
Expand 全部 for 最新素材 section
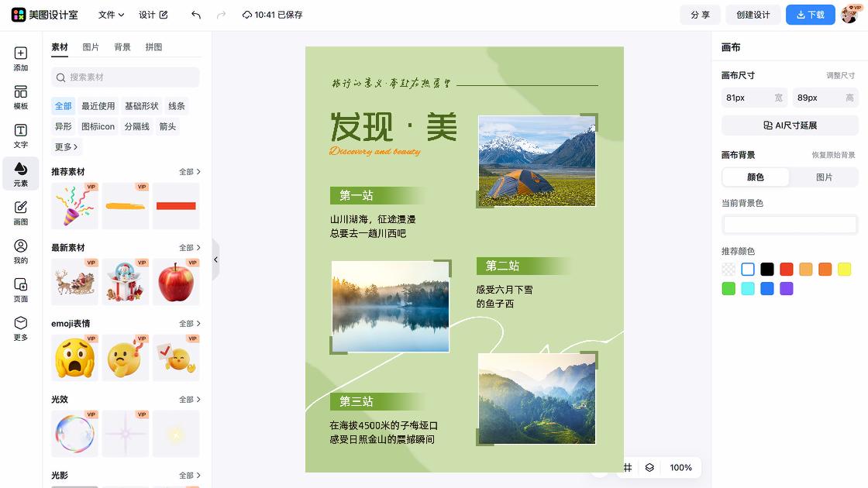pyautogui.click(x=189, y=248)
